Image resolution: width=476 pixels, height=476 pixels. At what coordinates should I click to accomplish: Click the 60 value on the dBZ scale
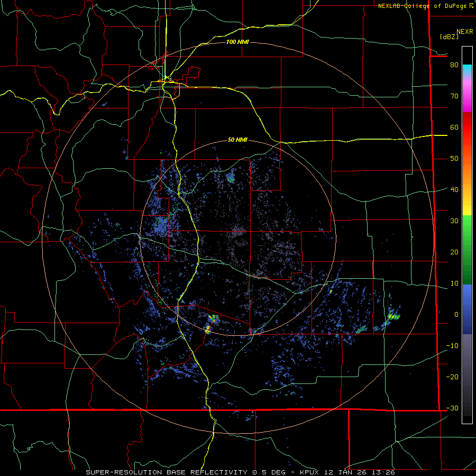454,127
